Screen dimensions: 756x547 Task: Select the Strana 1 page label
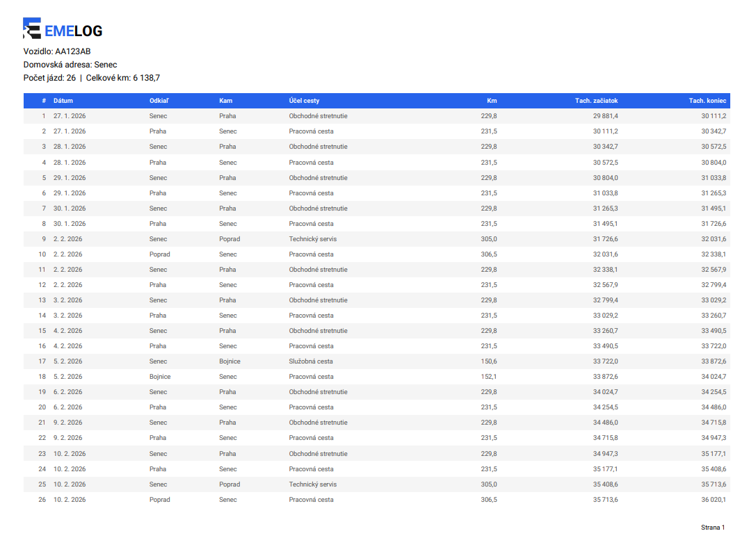click(713, 528)
